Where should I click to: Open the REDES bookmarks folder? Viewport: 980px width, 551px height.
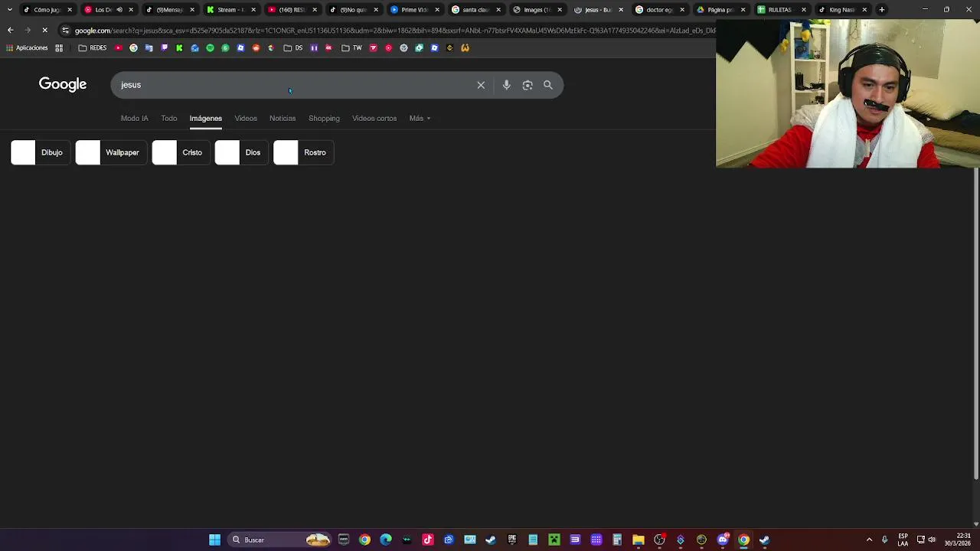click(x=93, y=47)
